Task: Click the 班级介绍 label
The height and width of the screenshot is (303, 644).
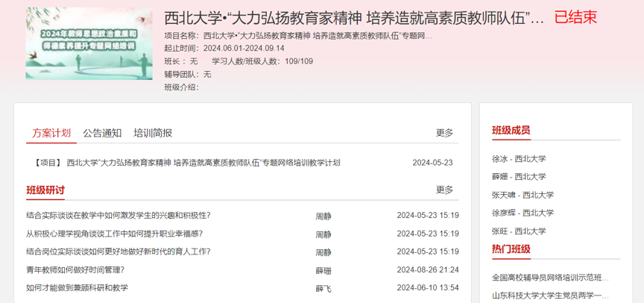Action: click(x=182, y=87)
